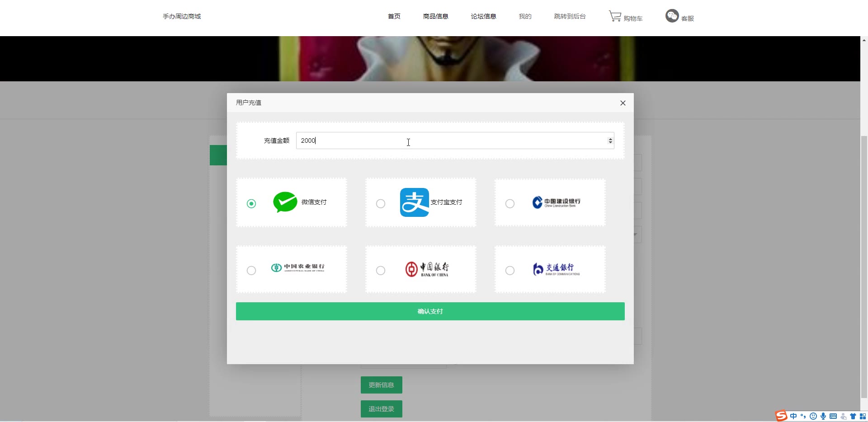Select 中国农业银行 radio button

point(251,271)
